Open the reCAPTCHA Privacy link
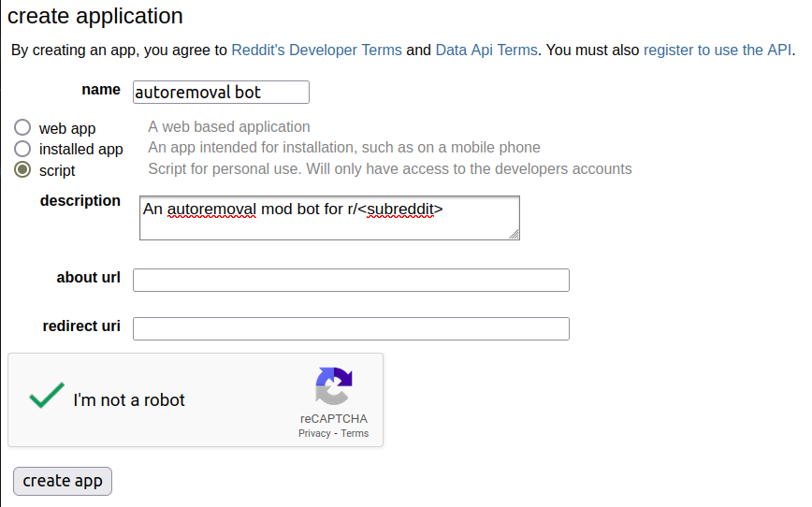The image size is (812, 507). [x=314, y=433]
